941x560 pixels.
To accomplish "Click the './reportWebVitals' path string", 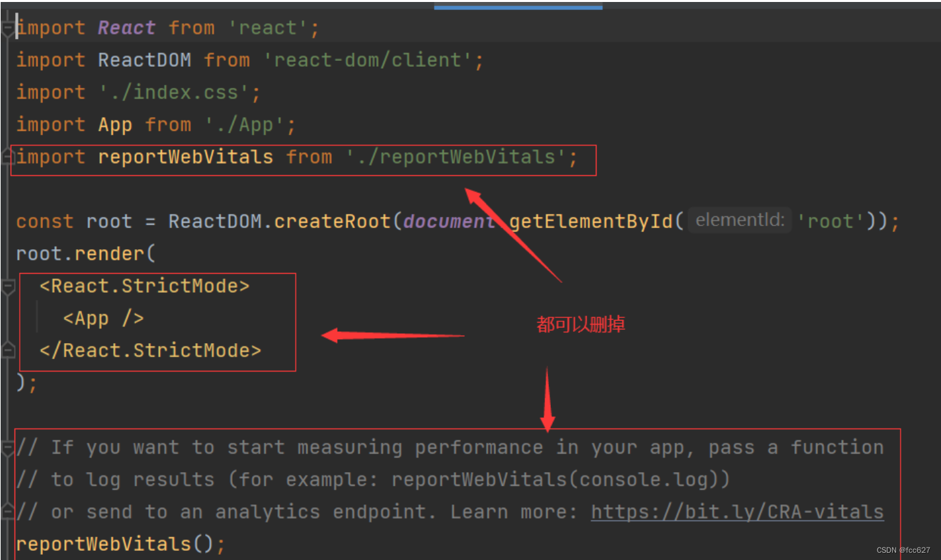I will pyautogui.click(x=456, y=157).
